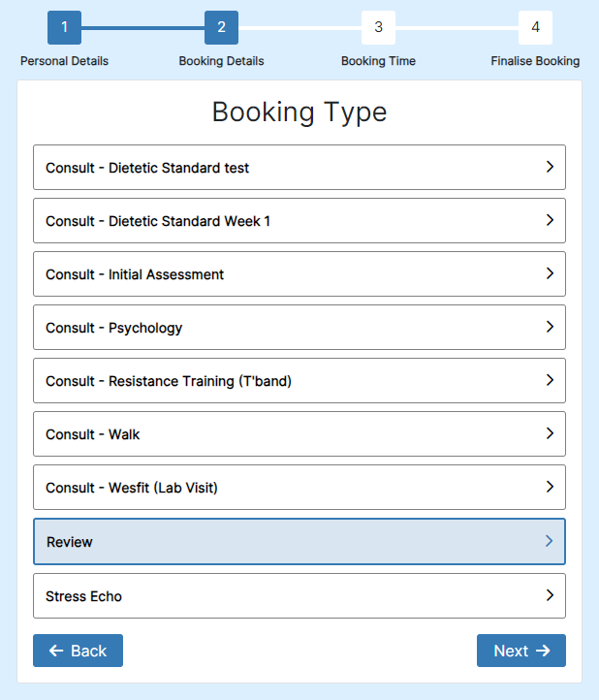This screenshot has height=700, width=599.
Task: Pick Consult - Walk from the list
Action: 299,434
